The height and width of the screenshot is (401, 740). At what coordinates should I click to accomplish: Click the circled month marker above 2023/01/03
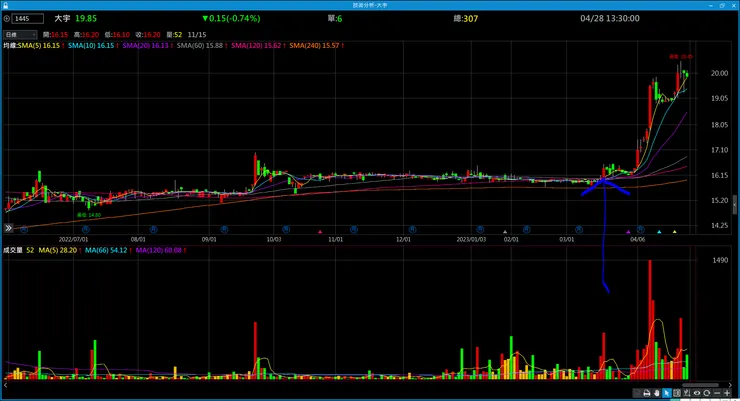coord(480,229)
